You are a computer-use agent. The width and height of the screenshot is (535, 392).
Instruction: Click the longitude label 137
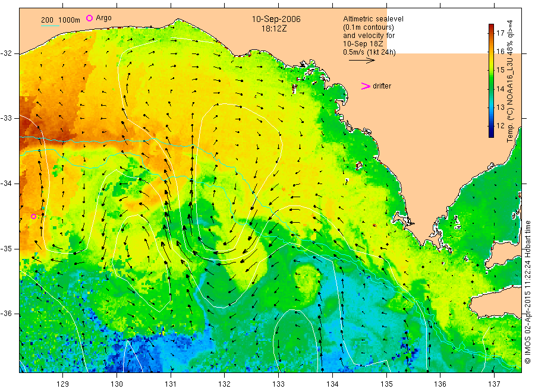(x=494, y=384)
